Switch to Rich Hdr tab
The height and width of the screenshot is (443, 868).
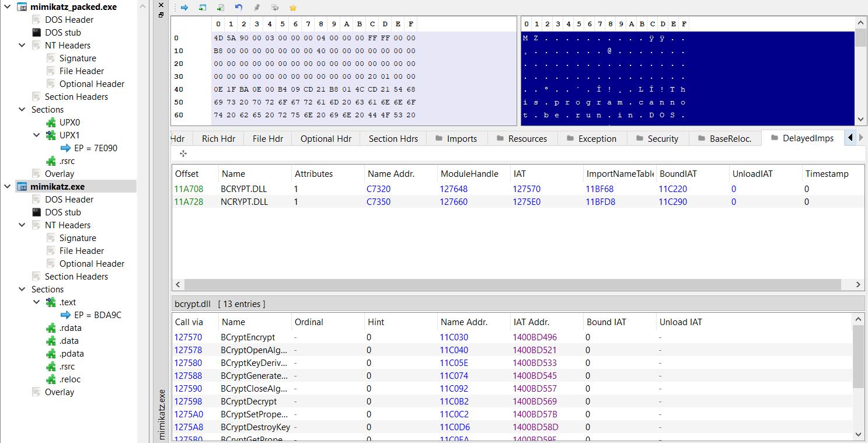tap(218, 138)
